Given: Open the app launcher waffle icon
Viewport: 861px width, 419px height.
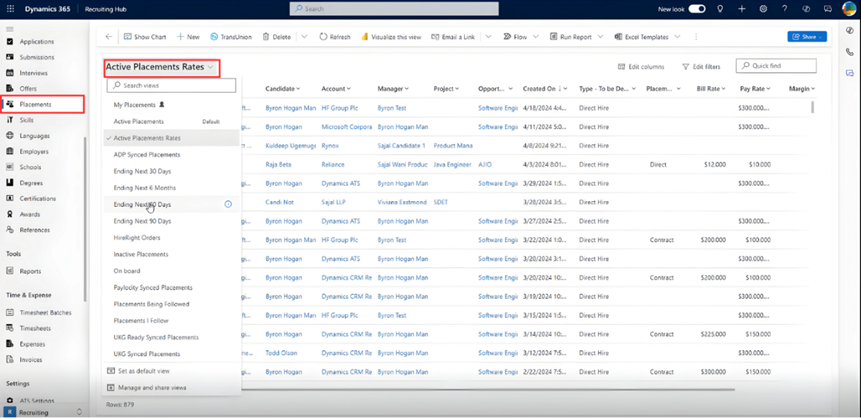Looking at the screenshot, I should (10, 9).
